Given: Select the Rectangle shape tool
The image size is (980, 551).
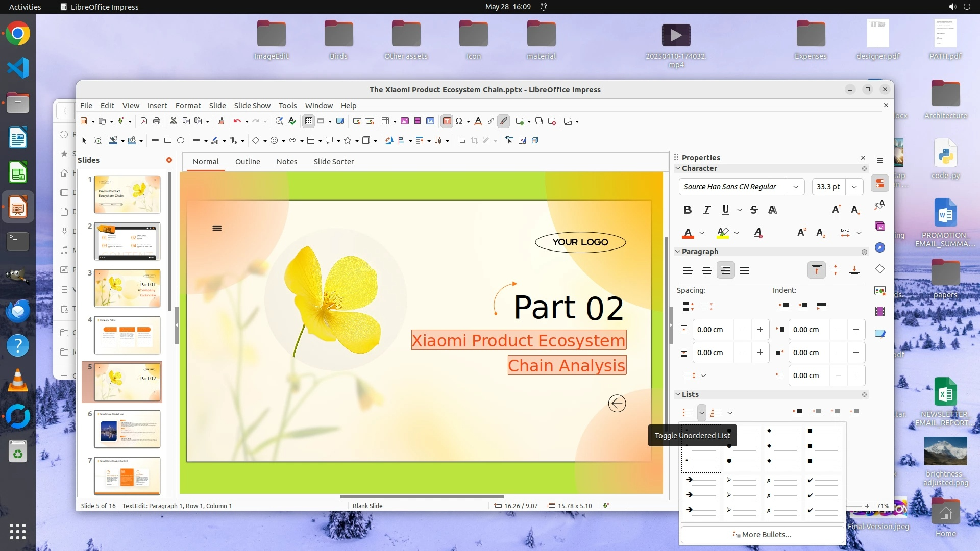Looking at the screenshot, I should pos(168,140).
